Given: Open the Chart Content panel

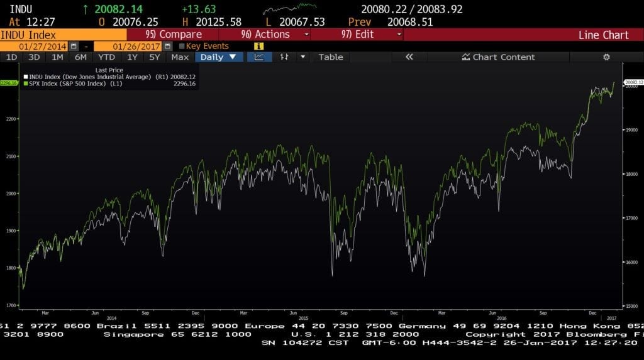Looking at the screenshot, I should click(x=498, y=57).
